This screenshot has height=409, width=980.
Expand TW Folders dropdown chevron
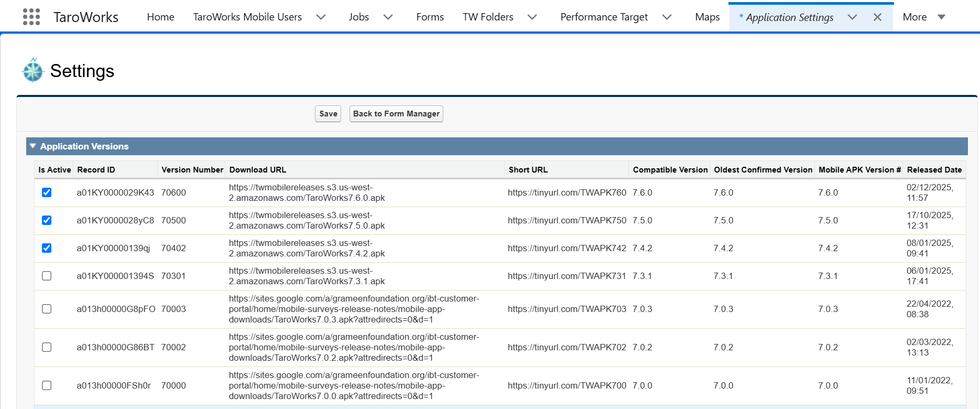point(532,17)
